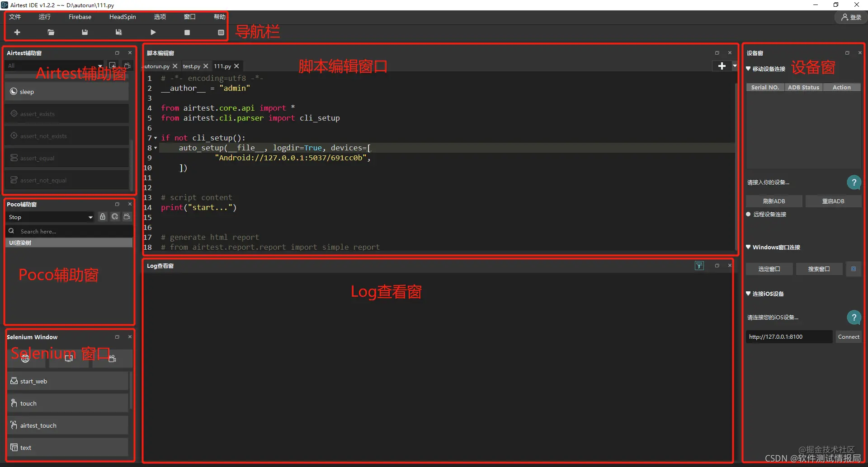Stop the running script with the stop icon
Screen dimensions: 868x467
[x=187, y=33]
